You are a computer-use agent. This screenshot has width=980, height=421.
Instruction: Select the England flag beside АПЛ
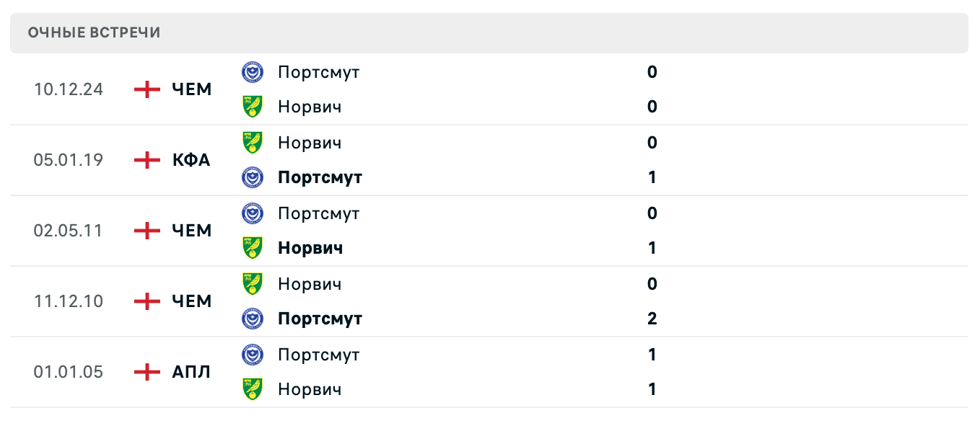146,372
